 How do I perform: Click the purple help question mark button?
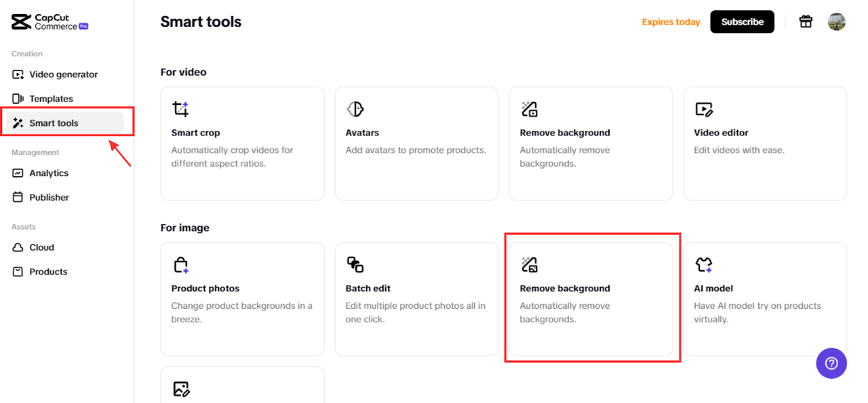831,364
